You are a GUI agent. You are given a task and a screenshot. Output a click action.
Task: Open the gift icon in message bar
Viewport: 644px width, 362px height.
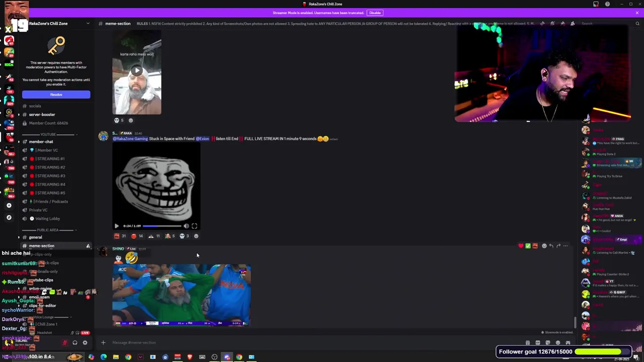click(x=528, y=343)
